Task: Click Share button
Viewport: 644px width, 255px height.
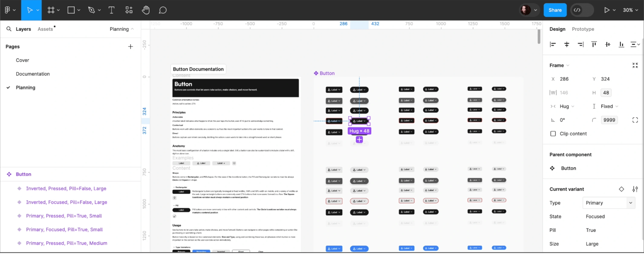Action: 555,10
